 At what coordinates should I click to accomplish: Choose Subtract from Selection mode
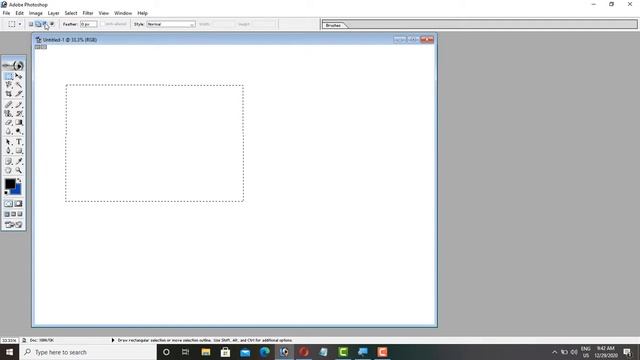pyautogui.click(x=45, y=24)
